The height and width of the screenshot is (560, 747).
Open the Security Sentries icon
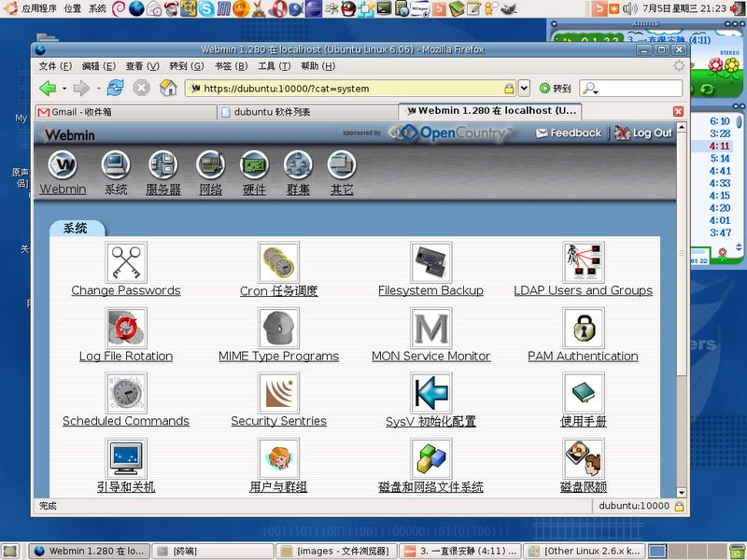pyautogui.click(x=278, y=393)
